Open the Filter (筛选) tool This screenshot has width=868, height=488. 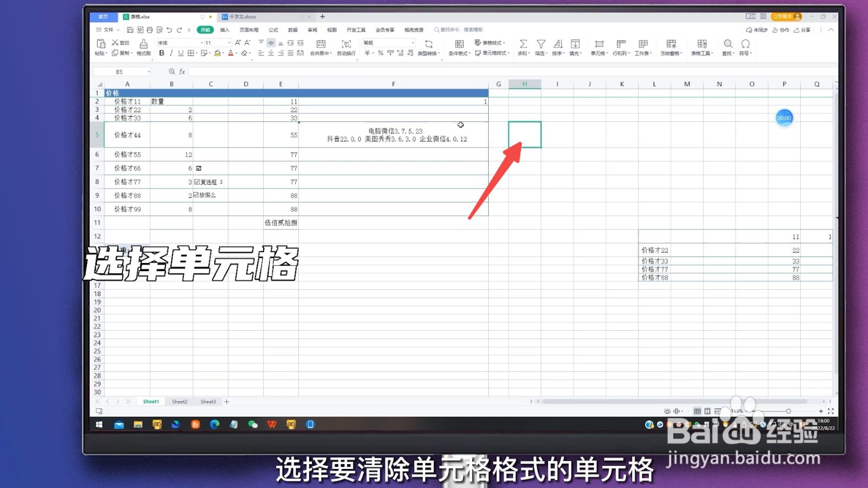point(541,44)
